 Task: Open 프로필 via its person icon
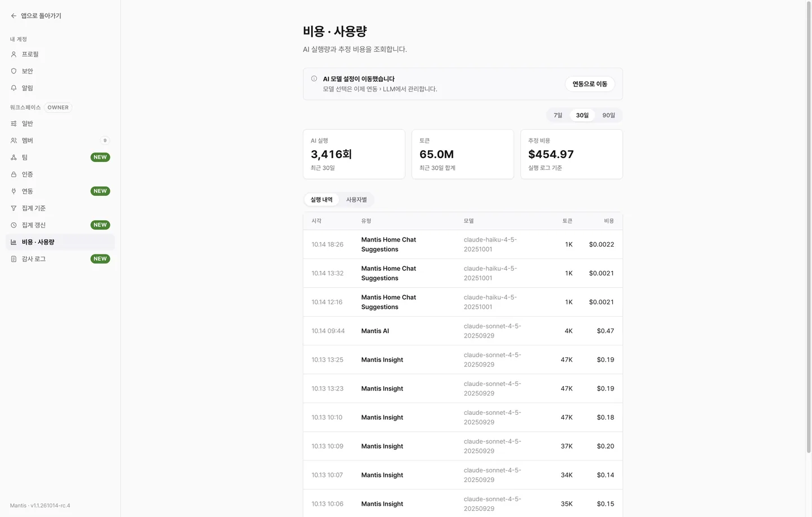click(14, 54)
